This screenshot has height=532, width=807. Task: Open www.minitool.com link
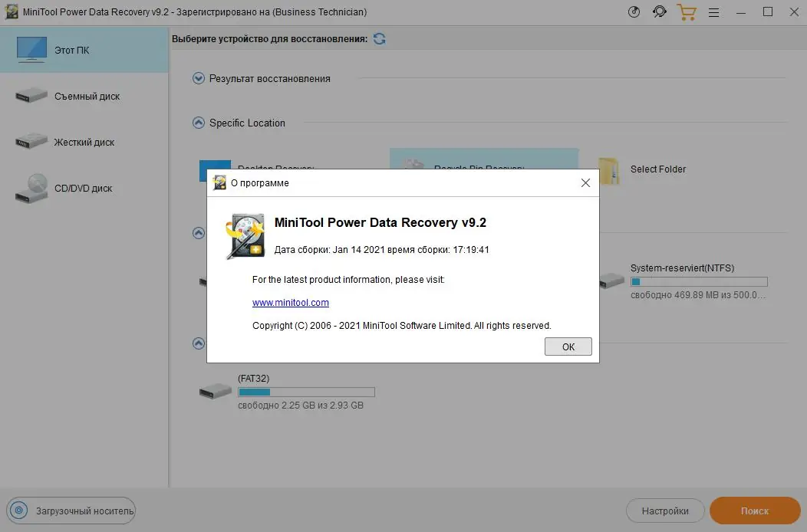290,303
